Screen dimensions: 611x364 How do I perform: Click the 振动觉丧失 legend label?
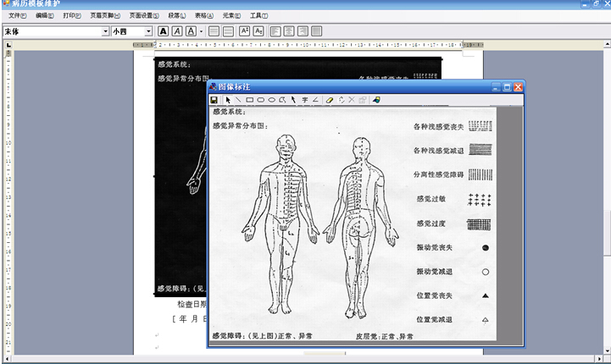point(435,247)
